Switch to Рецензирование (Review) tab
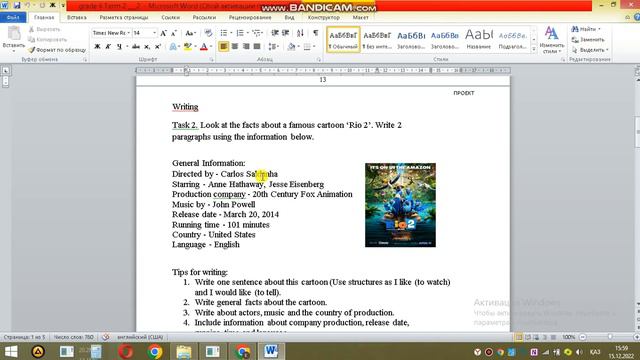Screen dimensions: 640x360 pos(250,17)
